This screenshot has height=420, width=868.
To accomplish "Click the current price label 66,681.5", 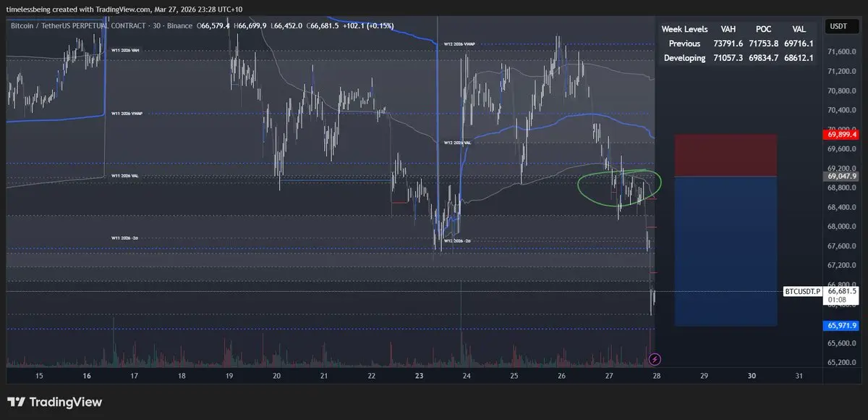I will pyautogui.click(x=842, y=291).
